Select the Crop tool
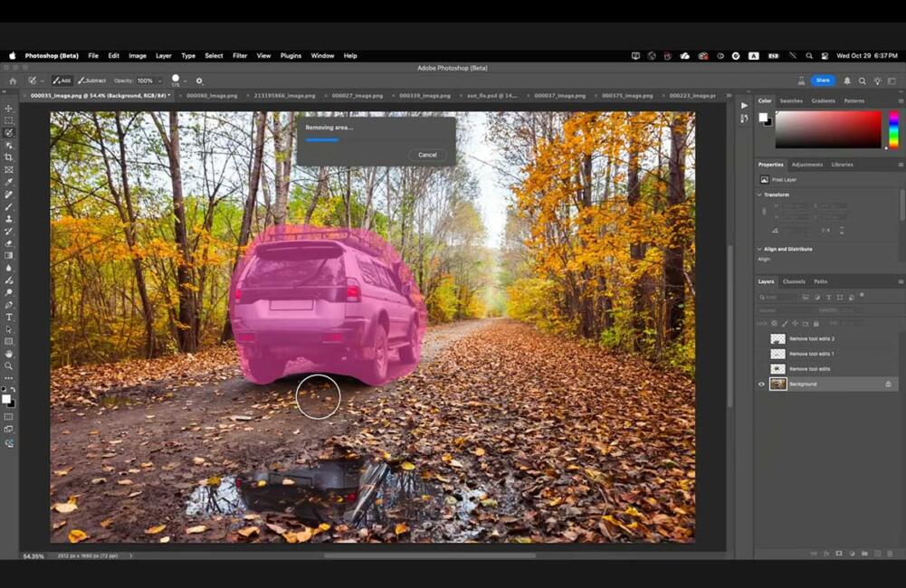 tap(9, 157)
